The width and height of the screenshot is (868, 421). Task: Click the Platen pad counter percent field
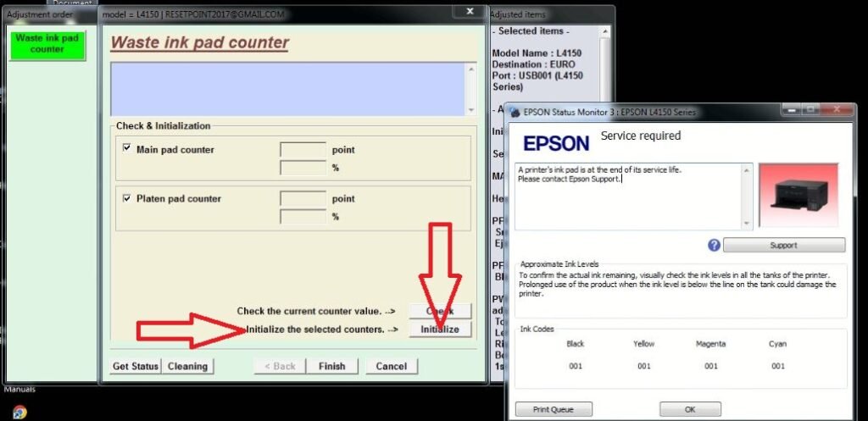coord(303,216)
